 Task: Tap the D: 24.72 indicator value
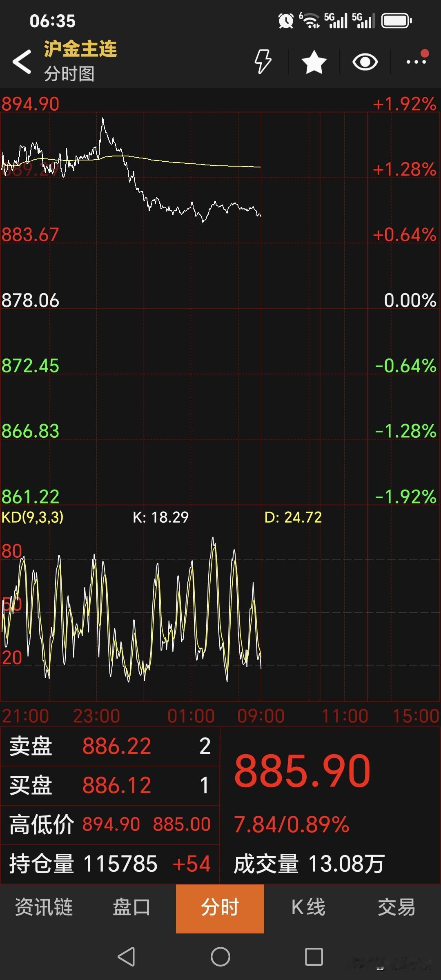[293, 517]
